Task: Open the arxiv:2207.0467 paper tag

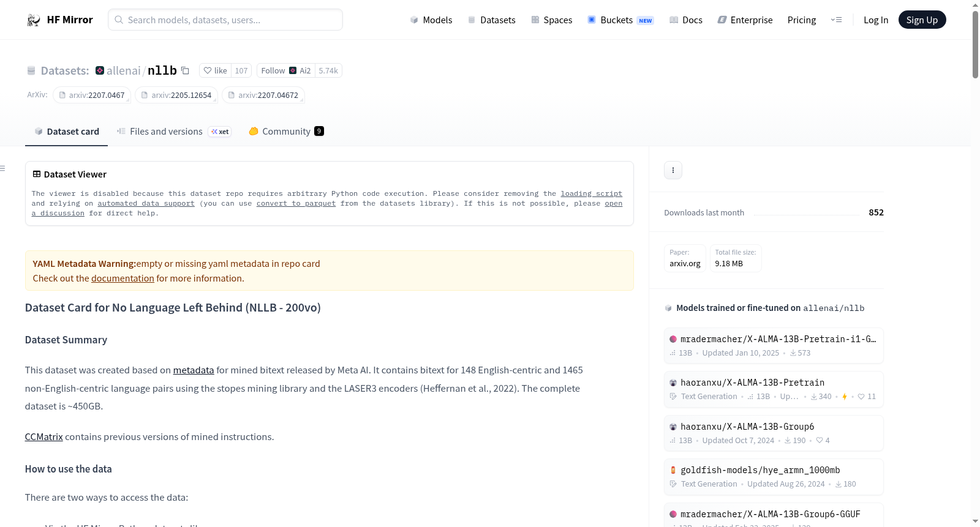Action: tap(92, 95)
